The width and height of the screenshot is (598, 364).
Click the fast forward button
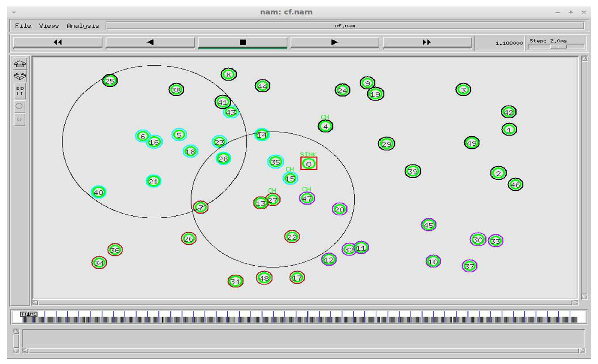coord(427,42)
